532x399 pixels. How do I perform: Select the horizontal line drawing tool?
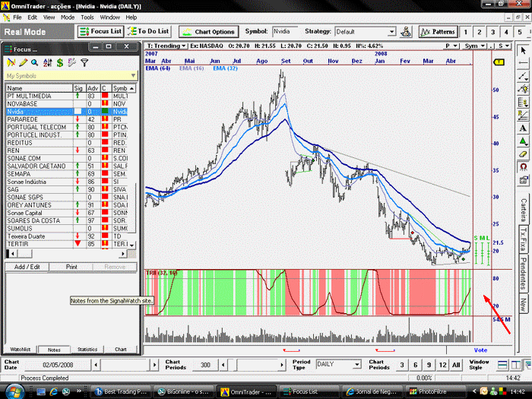(x=523, y=63)
